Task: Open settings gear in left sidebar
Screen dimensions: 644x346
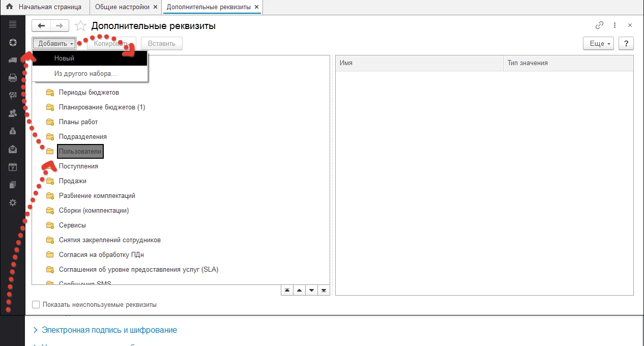Action: coord(13,203)
